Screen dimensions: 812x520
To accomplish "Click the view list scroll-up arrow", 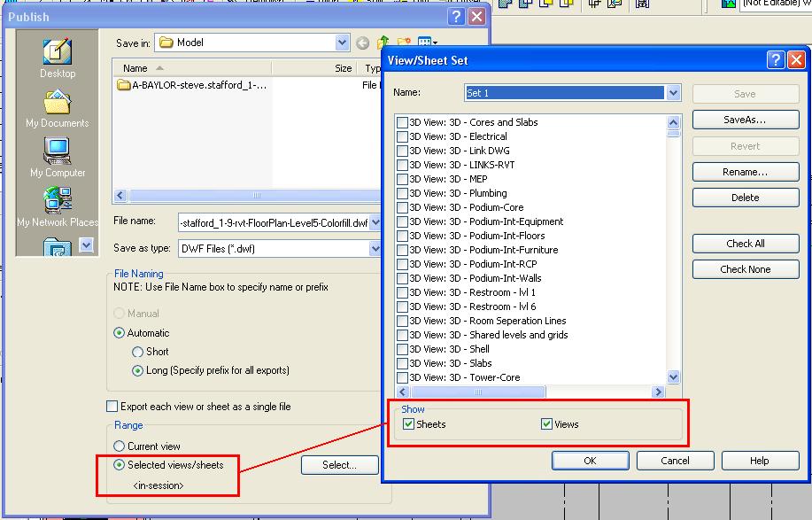I will pos(673,122).
